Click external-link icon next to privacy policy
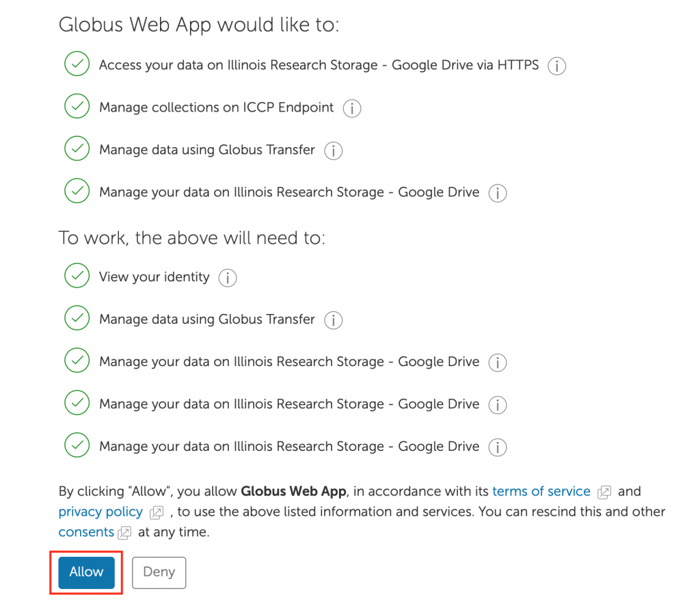Image resolution: width=700 pixels, height=600 pixels. coord(157,512)
